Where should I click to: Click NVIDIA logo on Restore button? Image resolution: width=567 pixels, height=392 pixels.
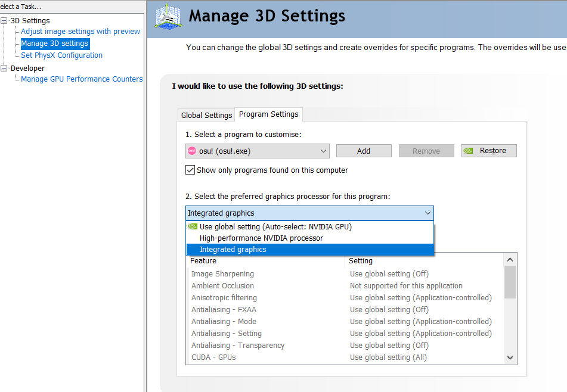pyautogui.click(x=468, y=151)
